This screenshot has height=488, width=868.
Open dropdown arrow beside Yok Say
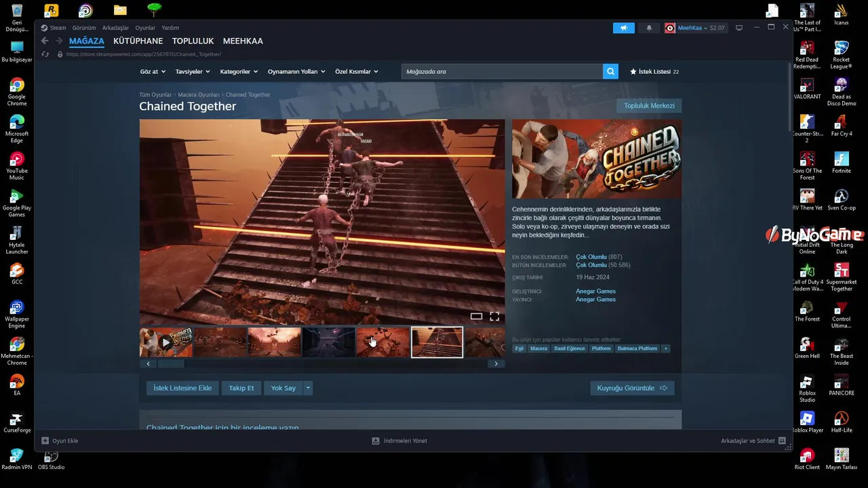click(x=308, y=388)
